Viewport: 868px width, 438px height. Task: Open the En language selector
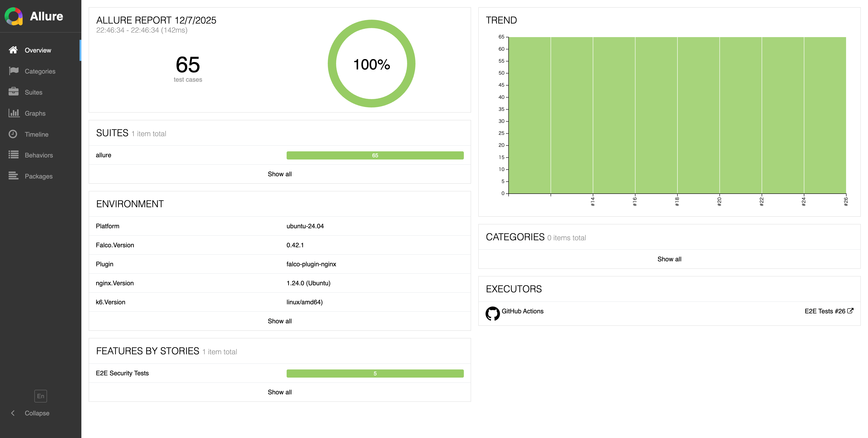click(x=40, y=396)
